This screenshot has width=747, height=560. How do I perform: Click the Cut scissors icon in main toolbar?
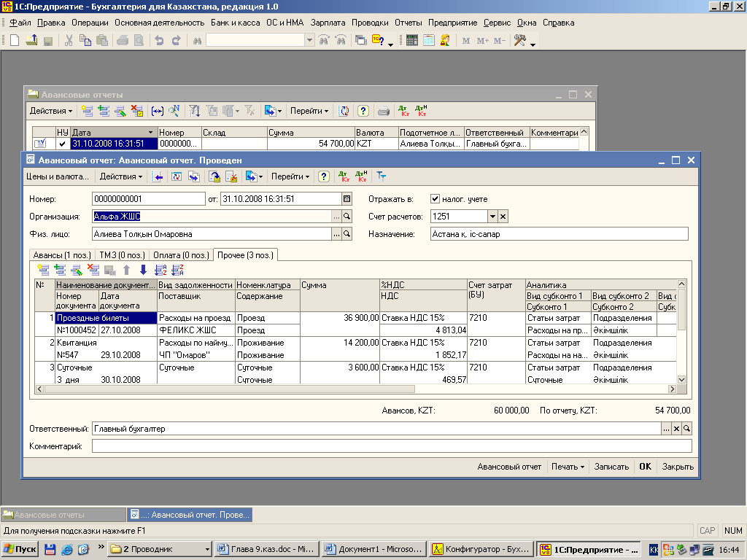[x=69, y=41]
